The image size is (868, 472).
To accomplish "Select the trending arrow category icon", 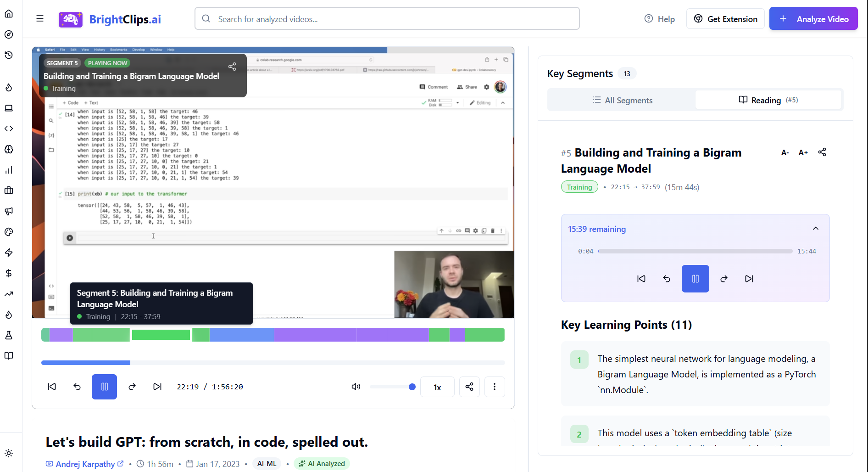I will [9, 294].
